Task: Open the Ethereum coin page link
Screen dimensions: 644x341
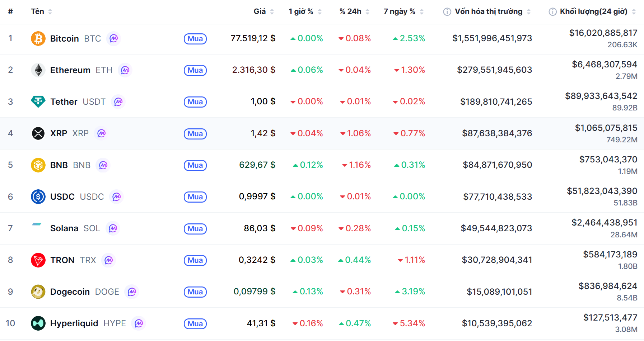Action: point(70,70)
